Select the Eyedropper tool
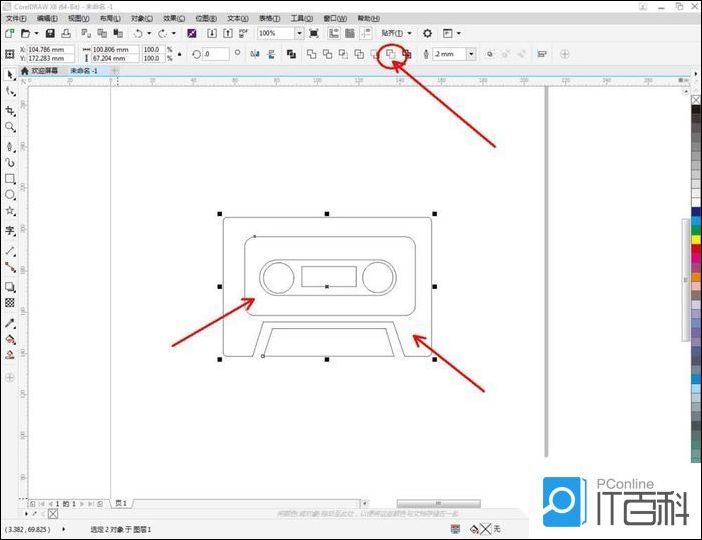Screen dimensions: 702x540 point(10,323)
